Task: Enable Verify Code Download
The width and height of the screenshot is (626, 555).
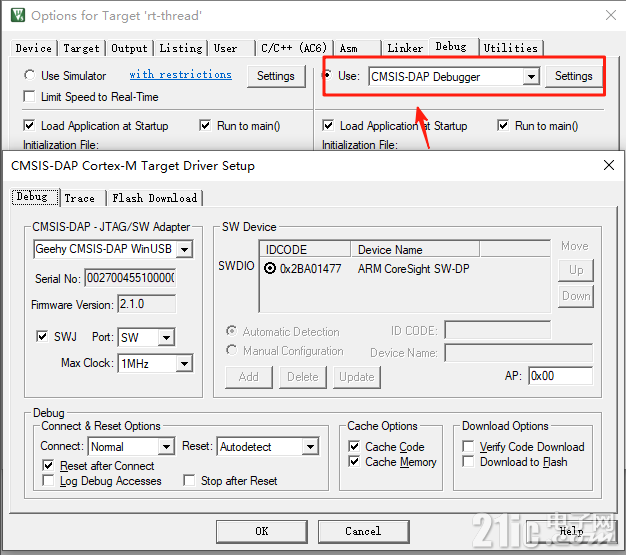Action: pos(468,446)
